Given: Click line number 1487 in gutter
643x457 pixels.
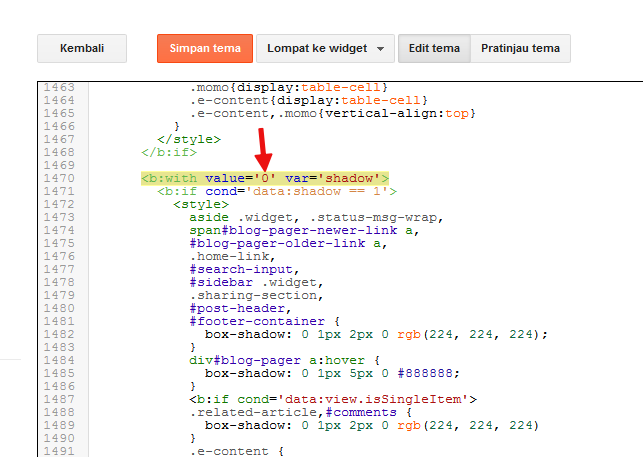Looking at the screenshot, I should tap(59, 399).
